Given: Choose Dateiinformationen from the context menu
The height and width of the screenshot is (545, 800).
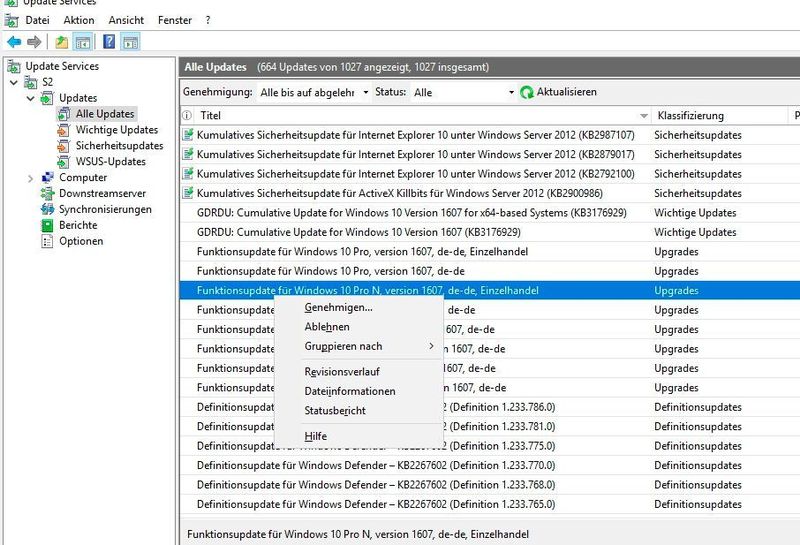Looking at the screenshot, I should coord(359,391).
